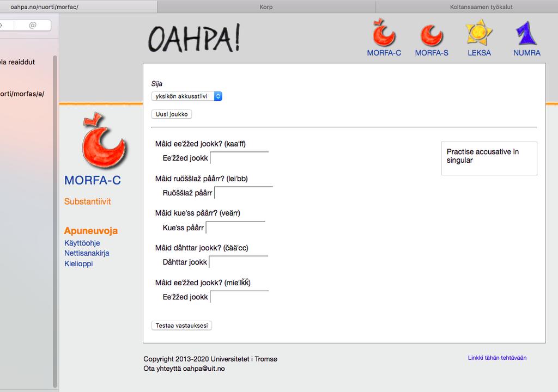Viewport: 558px width, 392px height.
Task: Click the question 'Mâid kue'ss päärr? (veärr)'
Action: coord(197,213)
